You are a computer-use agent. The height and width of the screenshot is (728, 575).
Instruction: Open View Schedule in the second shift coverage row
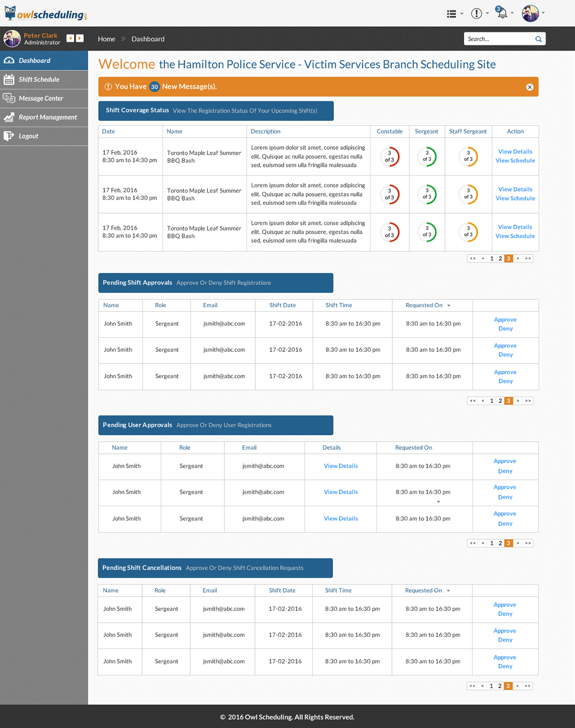515,199
